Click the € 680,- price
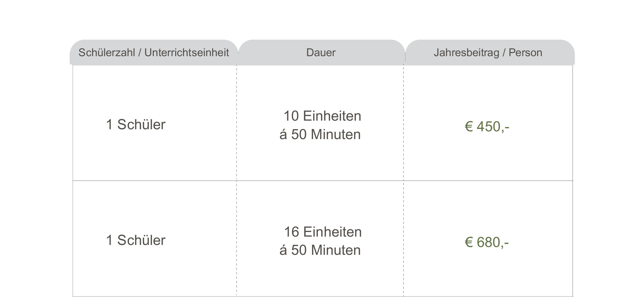This screenshot has width=644, height=299. pos(487,242)
